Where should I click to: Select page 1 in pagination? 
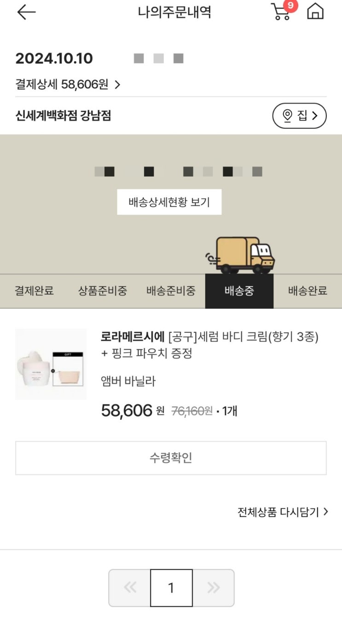pyautogui.click(x=171, y=588)
